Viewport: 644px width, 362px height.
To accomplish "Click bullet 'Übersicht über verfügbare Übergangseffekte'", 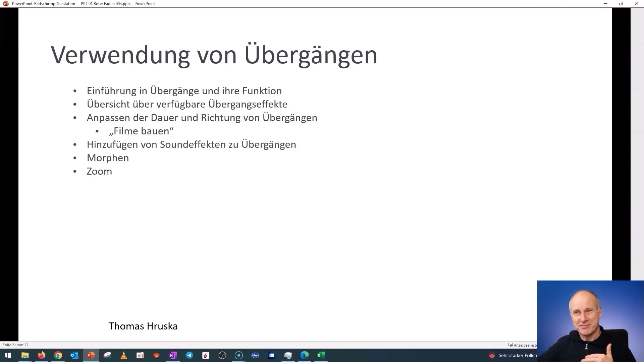I will [187, 104].
